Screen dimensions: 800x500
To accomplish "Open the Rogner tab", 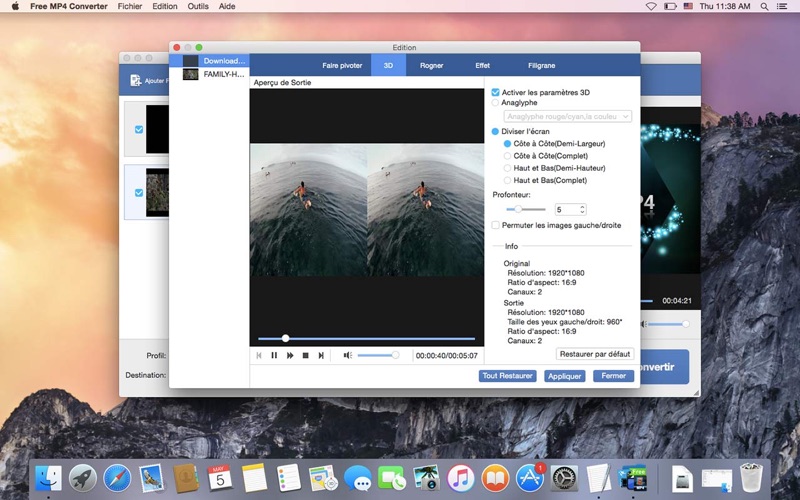I will tap(431, 65).
